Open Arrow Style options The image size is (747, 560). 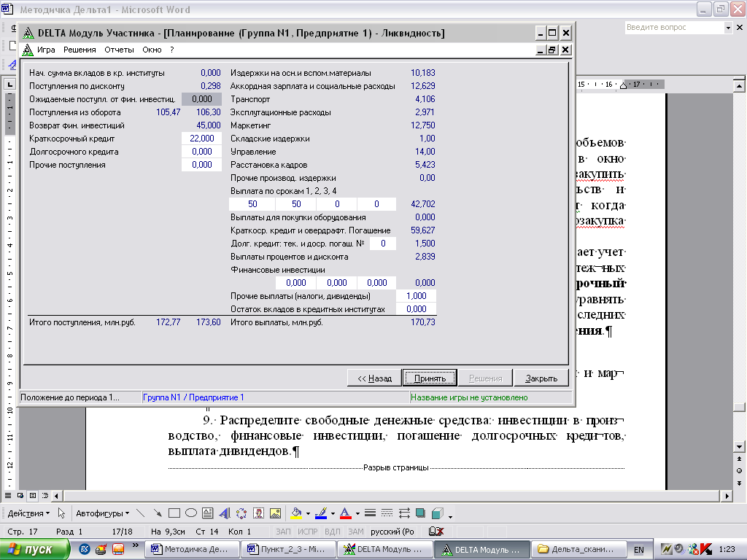(x=404, y=513)
